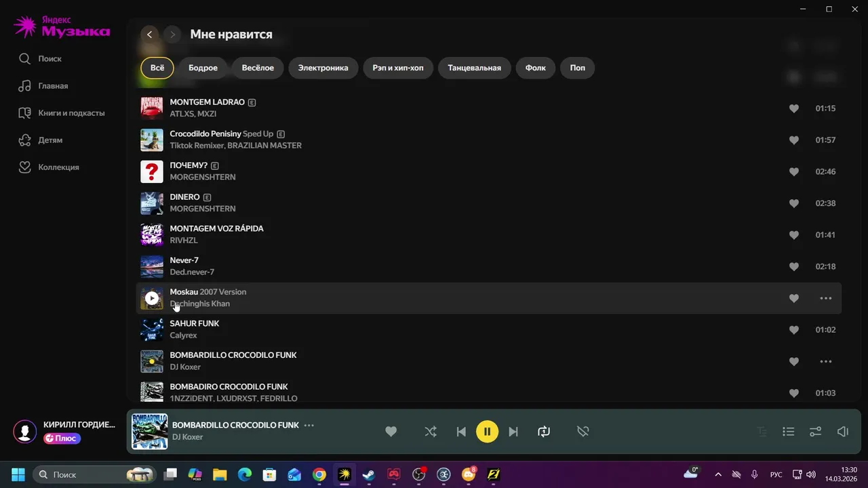This screenshot has height=488, width=868.
Task: Open the volume control
Action: (x=843, y=432)
